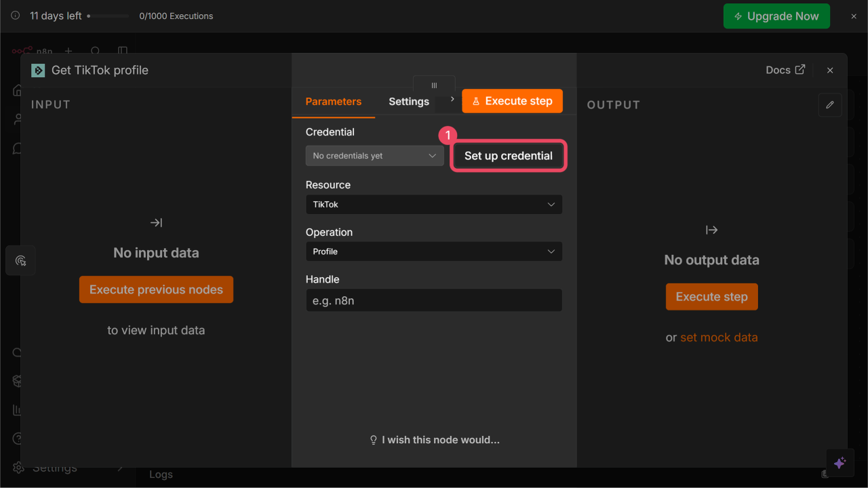Click the TikTok node icon beside the title
Image resolution: width=868 pixels, height=488 pixels.
38,70
